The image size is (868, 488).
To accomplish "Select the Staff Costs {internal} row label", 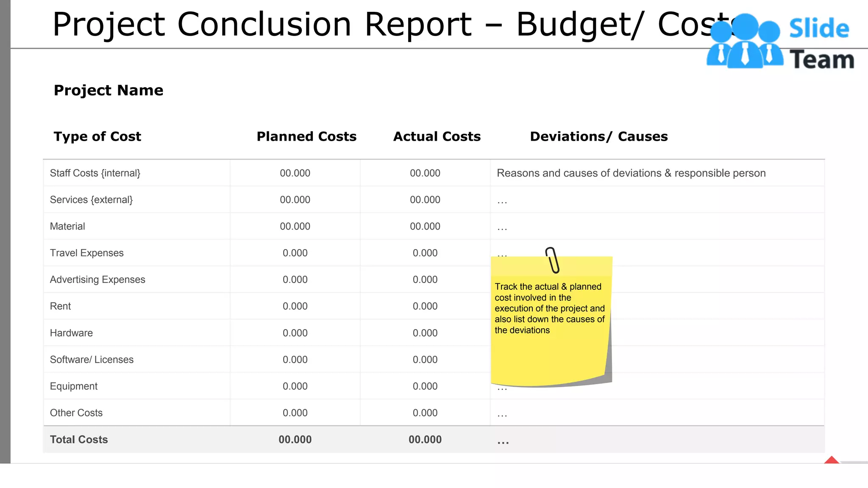I will click(95, 173).
